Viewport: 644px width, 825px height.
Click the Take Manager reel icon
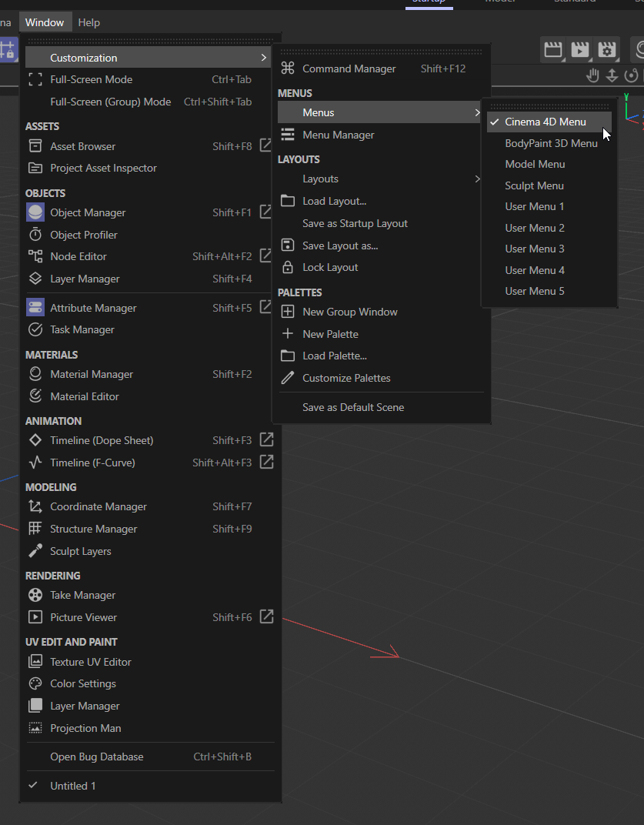(35, 595)
